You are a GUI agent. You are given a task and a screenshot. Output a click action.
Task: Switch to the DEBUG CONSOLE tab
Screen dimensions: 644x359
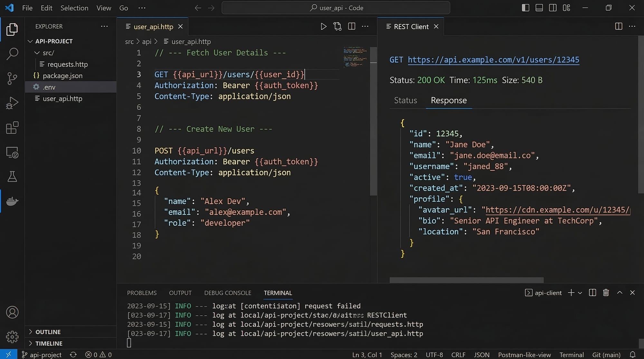tap(227, 293)
